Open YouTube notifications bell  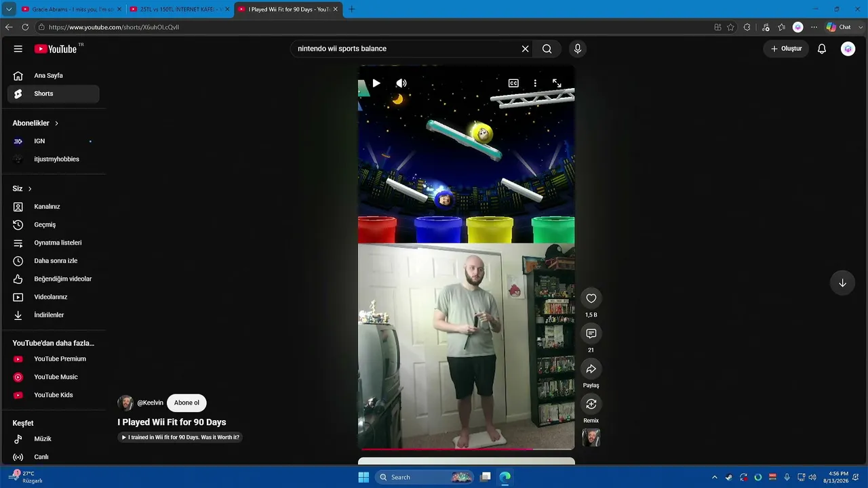click(822, 49)
